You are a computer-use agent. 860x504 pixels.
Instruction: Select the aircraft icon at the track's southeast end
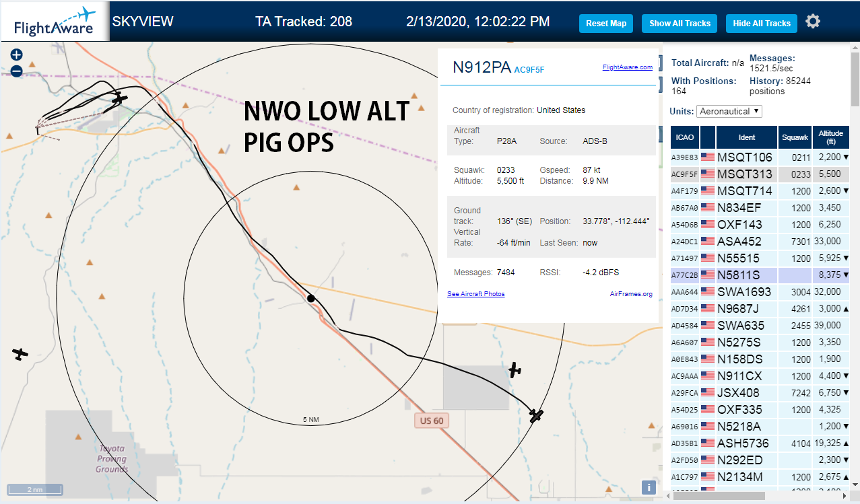click(x=536, y=415)
